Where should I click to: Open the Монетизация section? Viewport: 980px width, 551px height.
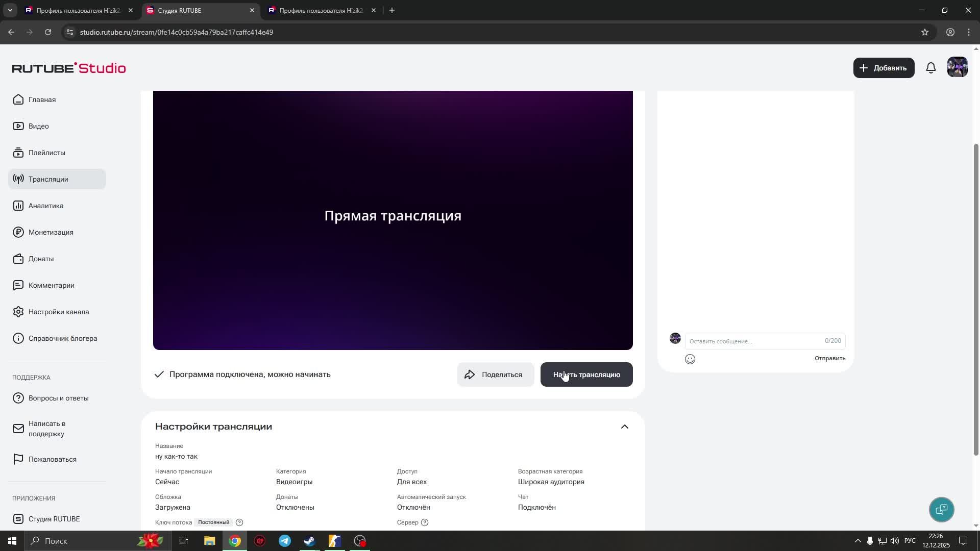coord(51,232)
